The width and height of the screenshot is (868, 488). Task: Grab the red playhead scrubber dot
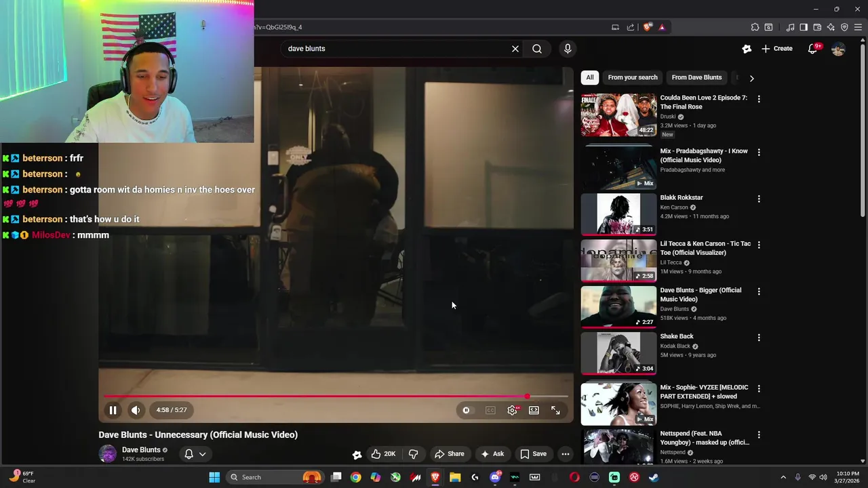click(527, 396)
